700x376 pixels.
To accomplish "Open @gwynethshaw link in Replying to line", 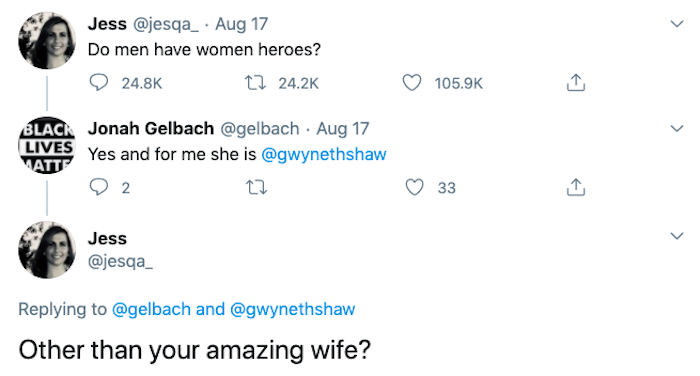I will 292,309.
